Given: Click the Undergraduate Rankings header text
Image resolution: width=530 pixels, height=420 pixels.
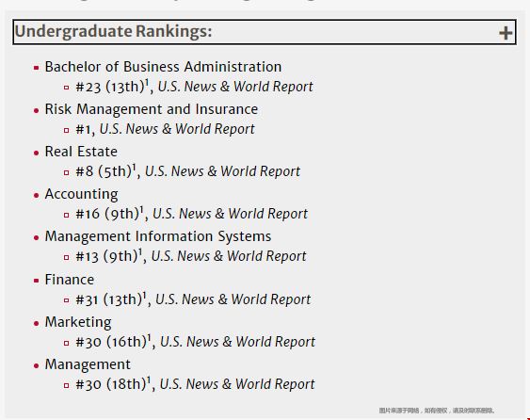Looking at the screenshot, I should point(113,31).
